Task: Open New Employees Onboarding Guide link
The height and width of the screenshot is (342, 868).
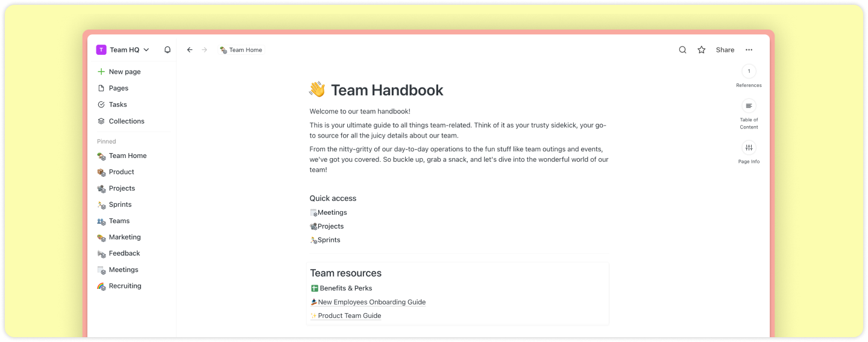Action: 371,302
